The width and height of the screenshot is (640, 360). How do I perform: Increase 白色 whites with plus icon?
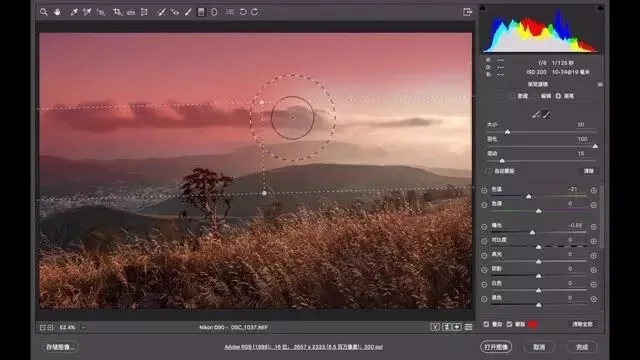point(593,284)
